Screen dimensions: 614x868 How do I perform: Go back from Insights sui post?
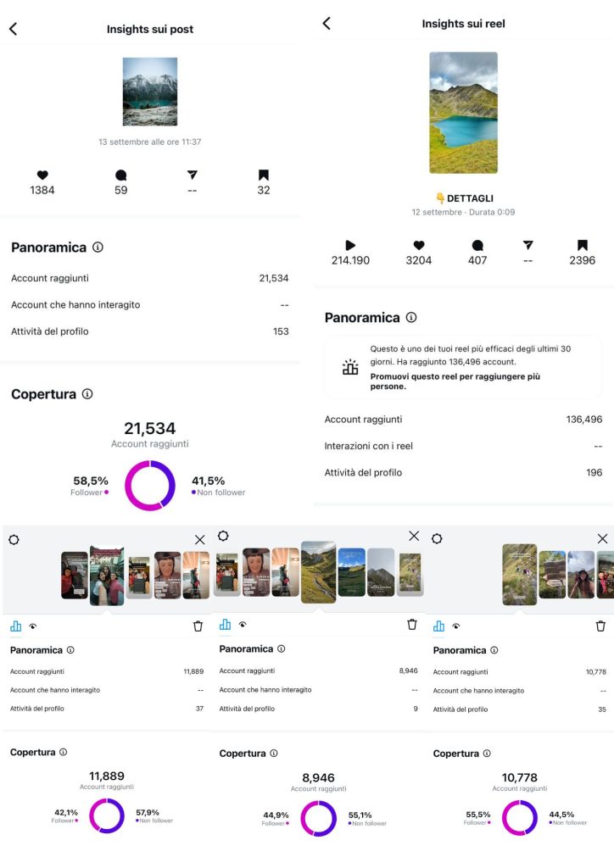(13, 29)
